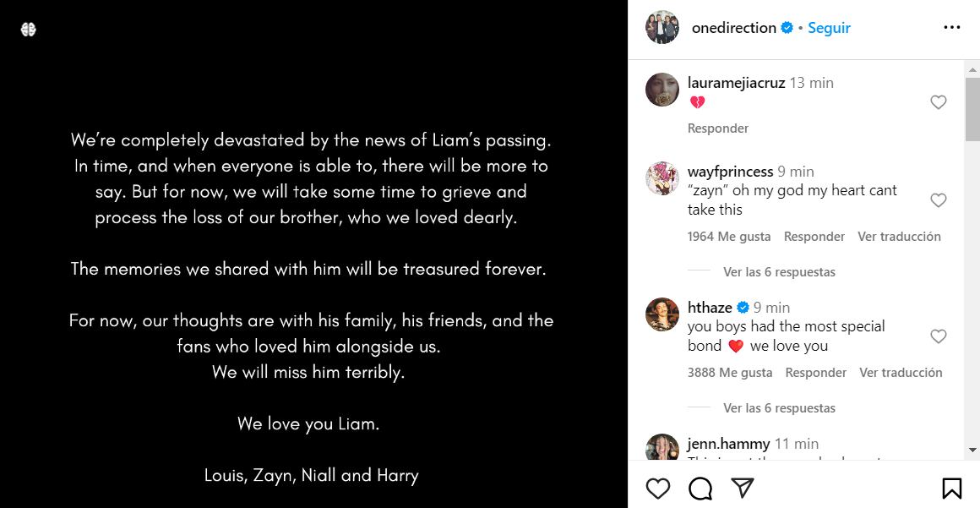Click onedirection's verified badge
980x508 pixels.
(x=787, y=27)
